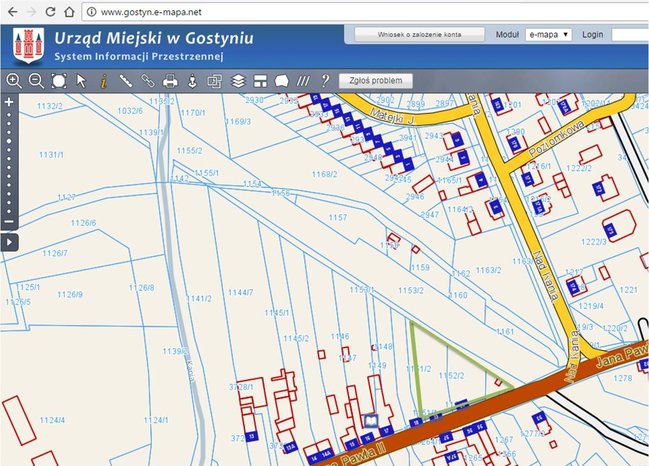Click parcel label 1168/2 on the map
Viewport: 649px width, 466px height.
pos(324,174)
